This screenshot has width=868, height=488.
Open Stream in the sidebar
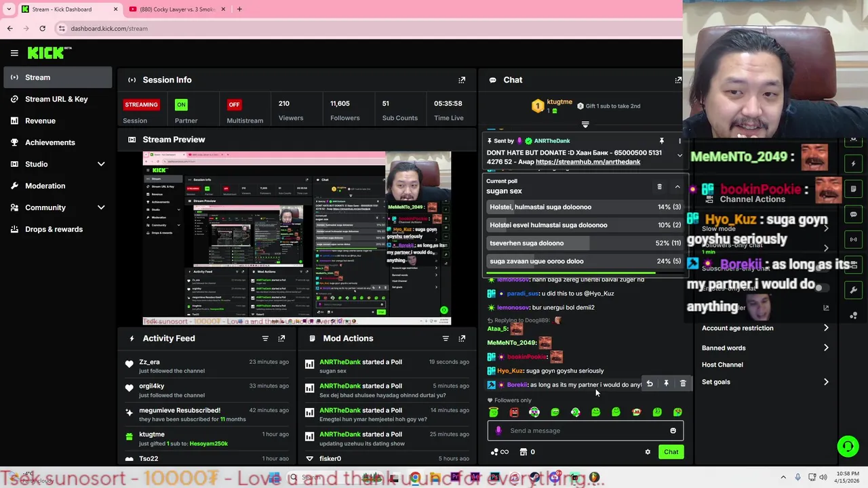click(x=57, y=77)
